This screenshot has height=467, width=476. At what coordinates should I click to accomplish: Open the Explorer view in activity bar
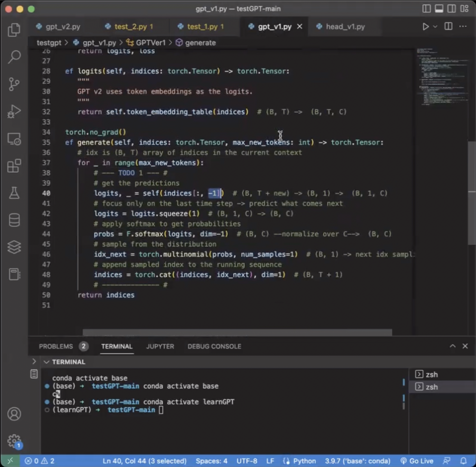(14, 30)
